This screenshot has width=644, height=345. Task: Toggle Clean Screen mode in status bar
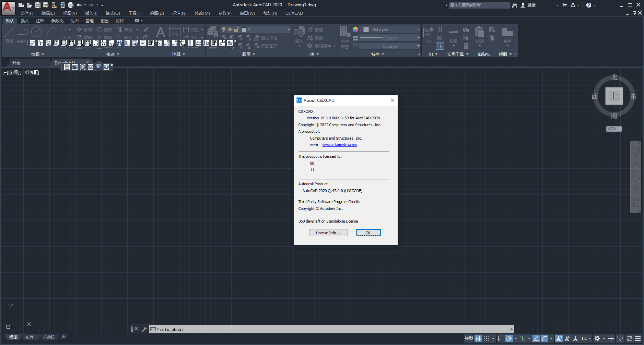click(x=630, y=338)
